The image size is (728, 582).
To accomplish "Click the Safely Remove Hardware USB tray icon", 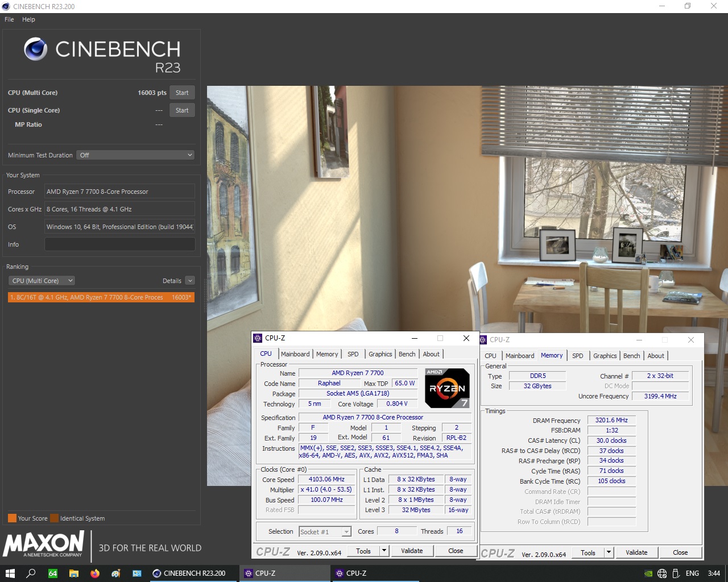I will tap(676, 573).
